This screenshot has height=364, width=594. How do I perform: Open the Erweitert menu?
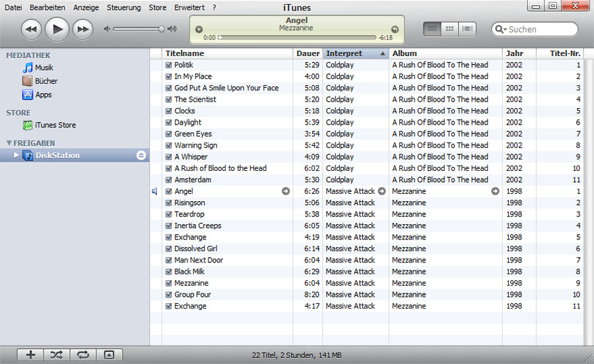point(189,7)
